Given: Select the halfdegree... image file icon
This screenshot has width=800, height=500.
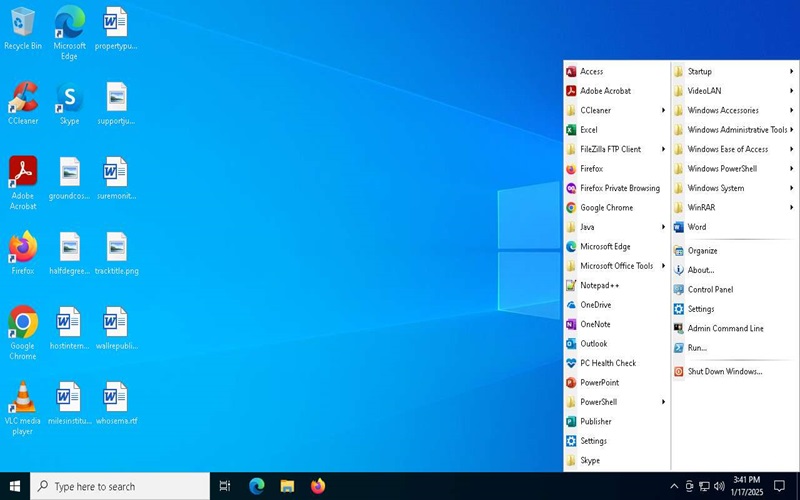Looking at the screenshot, I should pyautogui.click(x=69, y=254).
